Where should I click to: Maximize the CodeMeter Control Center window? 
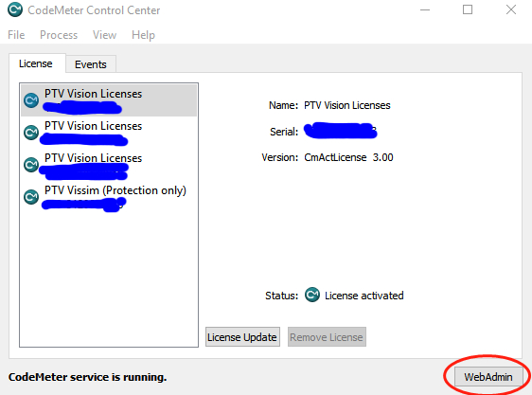coord(468,9)
